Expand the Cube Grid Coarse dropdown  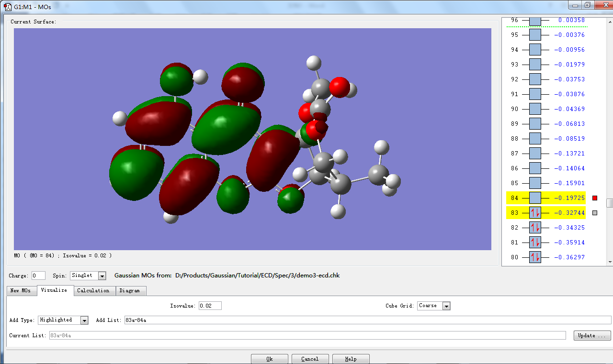pyautogui.click(x=434, y=306)
